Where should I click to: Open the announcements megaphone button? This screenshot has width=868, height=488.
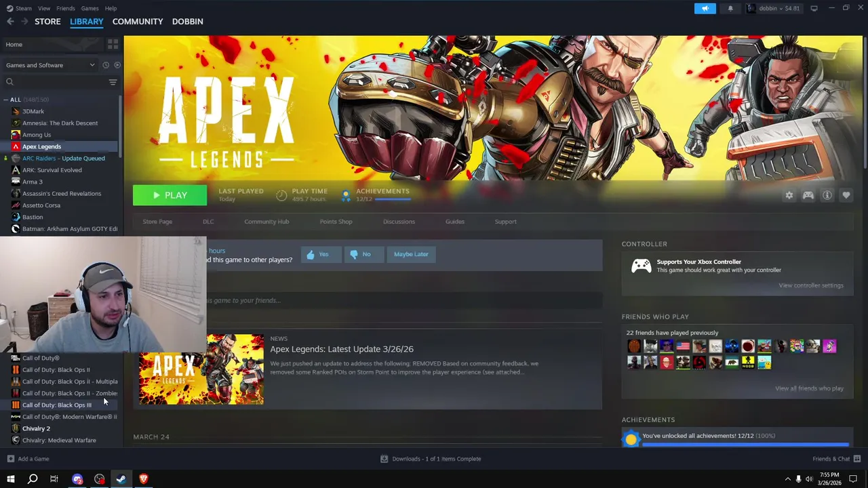[705, 8]
